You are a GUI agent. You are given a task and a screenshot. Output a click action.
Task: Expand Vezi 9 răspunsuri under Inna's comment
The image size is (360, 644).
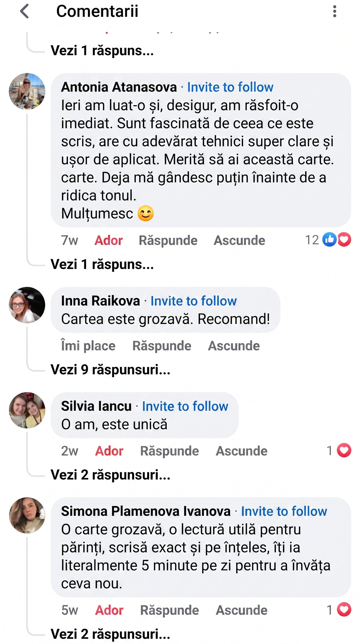point(110,370)
